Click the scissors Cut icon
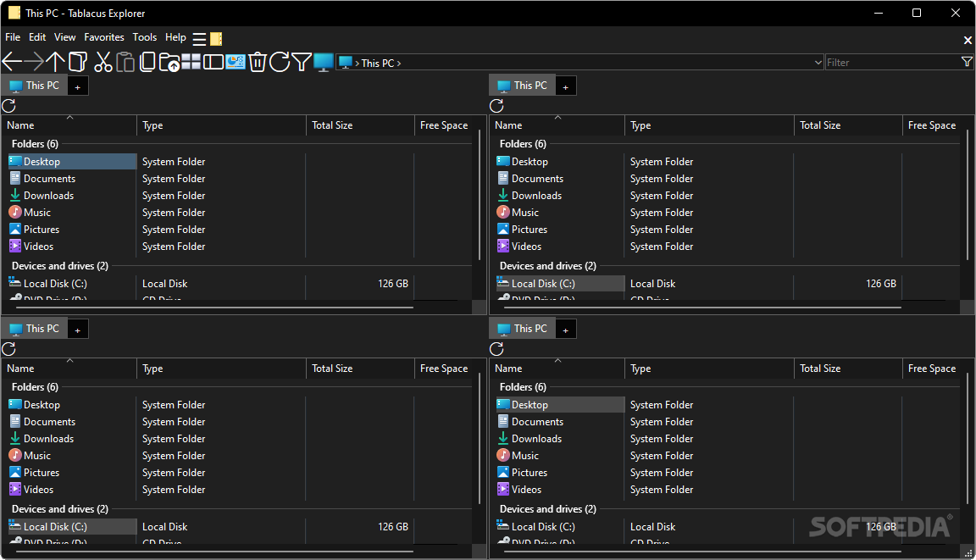Viewport: 976px width, 560px height. point(103,62)
